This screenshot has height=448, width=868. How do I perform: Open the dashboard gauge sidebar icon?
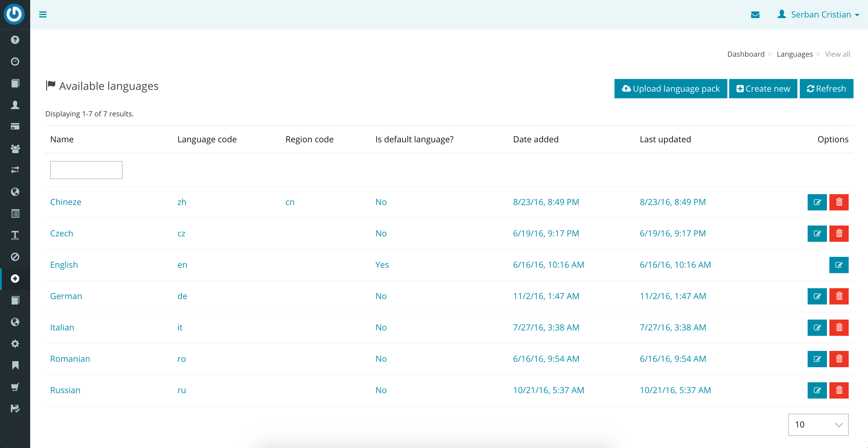tap(15, 62)
